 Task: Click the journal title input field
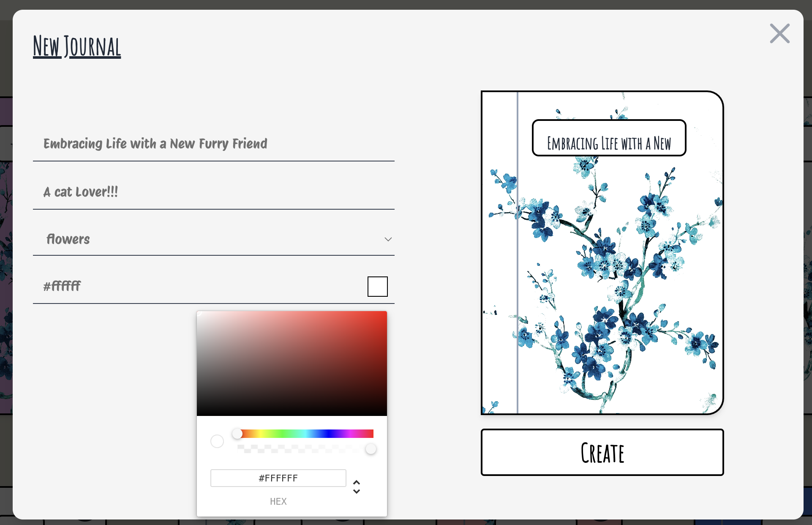pyautogui.click(x=213, y=144)
